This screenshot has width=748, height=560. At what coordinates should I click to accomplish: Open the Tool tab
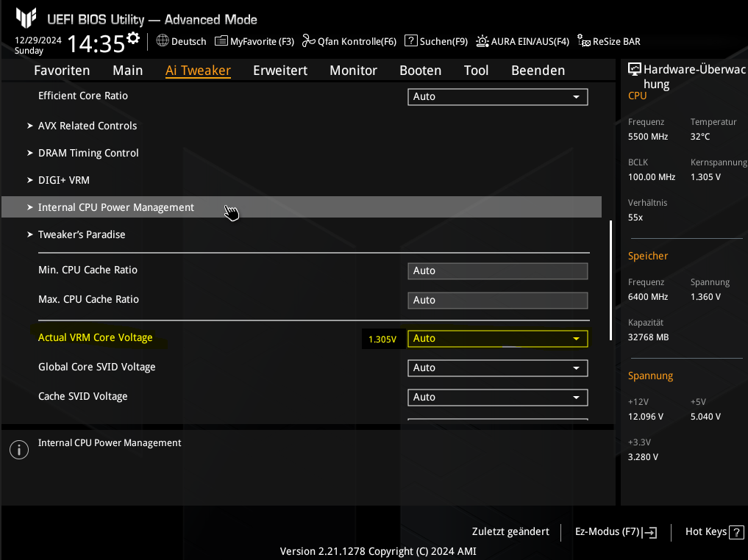(x=476, y=71)
